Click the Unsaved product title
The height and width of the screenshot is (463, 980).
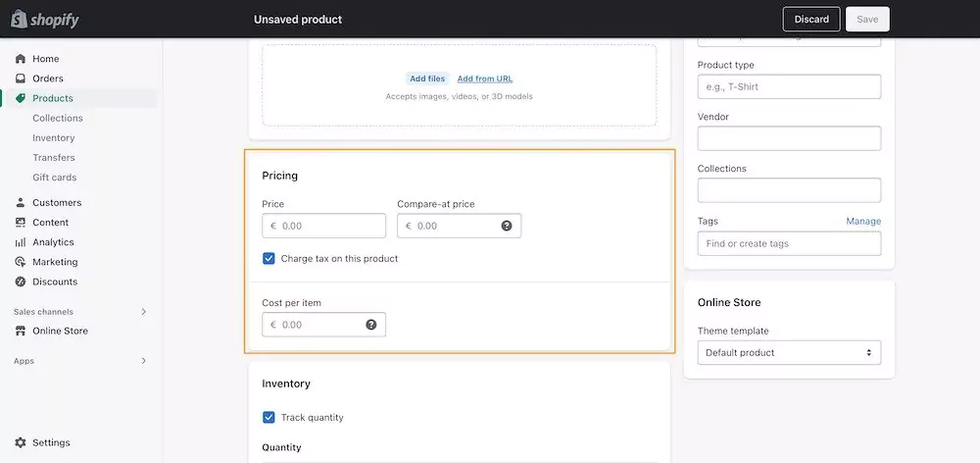298,20
